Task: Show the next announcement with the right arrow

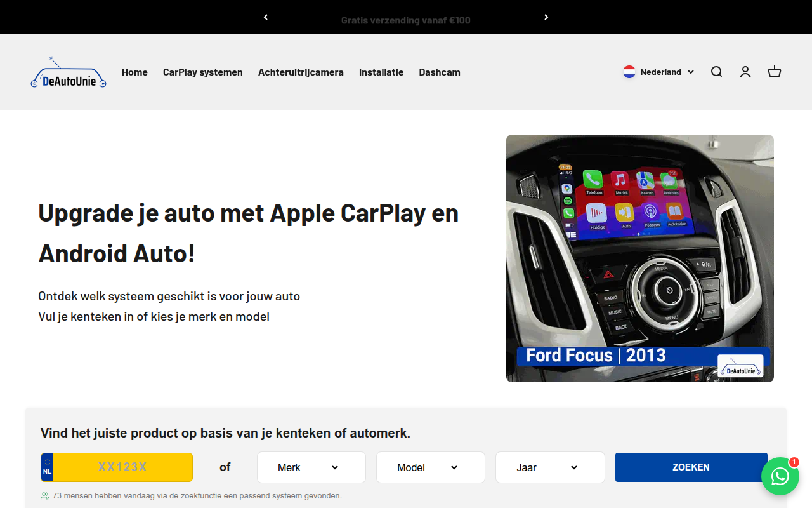Action: pyautogui.click(x=546, y=17)
